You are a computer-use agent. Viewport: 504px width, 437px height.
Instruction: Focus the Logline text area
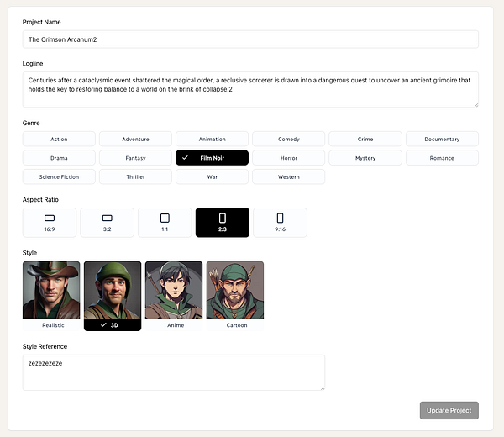(250, 90)
